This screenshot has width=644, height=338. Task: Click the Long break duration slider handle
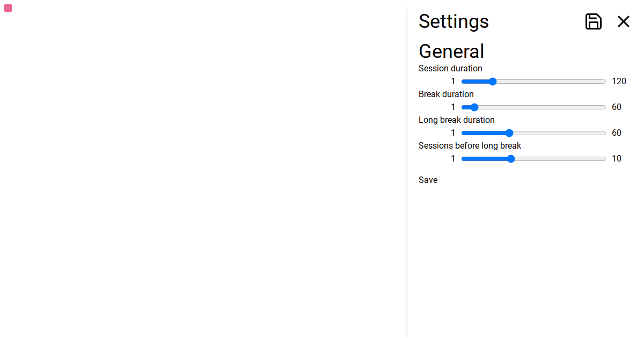click(x=509, y=133)
